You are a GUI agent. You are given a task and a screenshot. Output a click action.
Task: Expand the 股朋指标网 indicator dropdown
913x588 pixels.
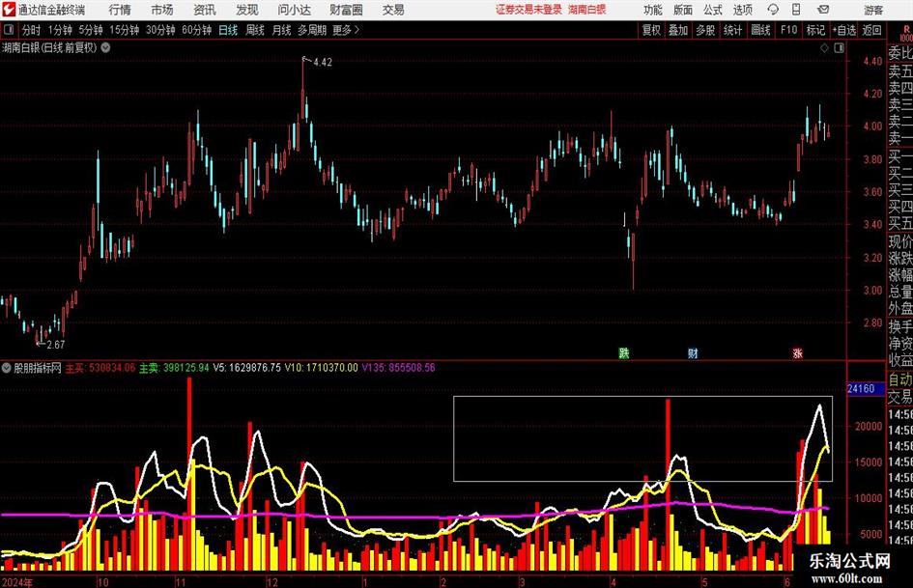click(x=7, y=367)
